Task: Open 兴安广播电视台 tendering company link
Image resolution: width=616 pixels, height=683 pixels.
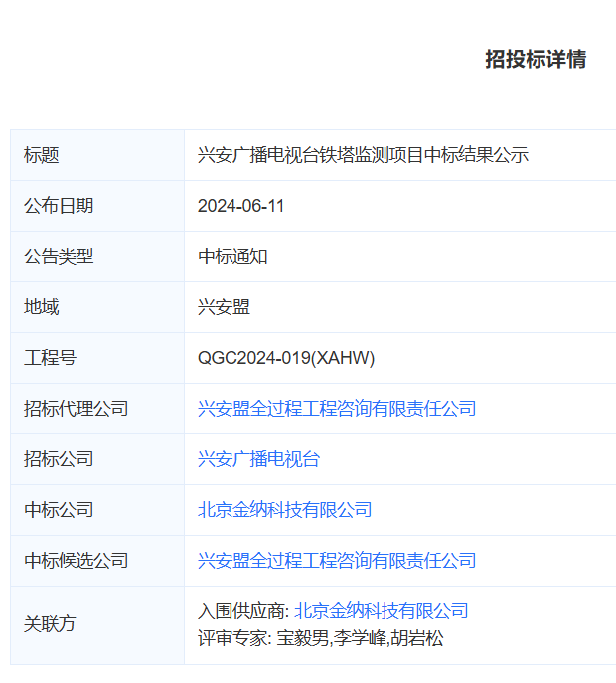Action: [258, 459]
